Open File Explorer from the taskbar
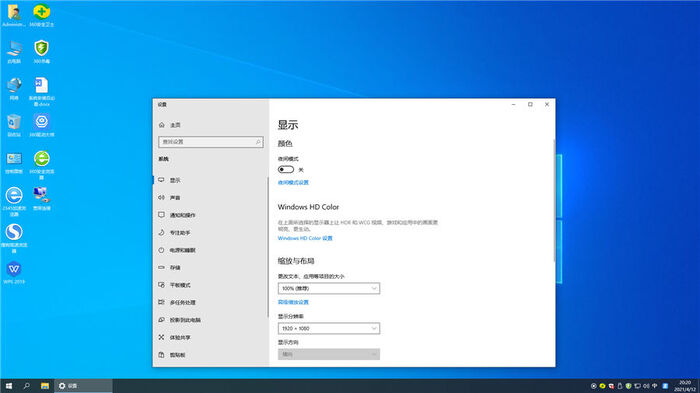Viewport: 700px width, 393px height. tap(45, 386)
